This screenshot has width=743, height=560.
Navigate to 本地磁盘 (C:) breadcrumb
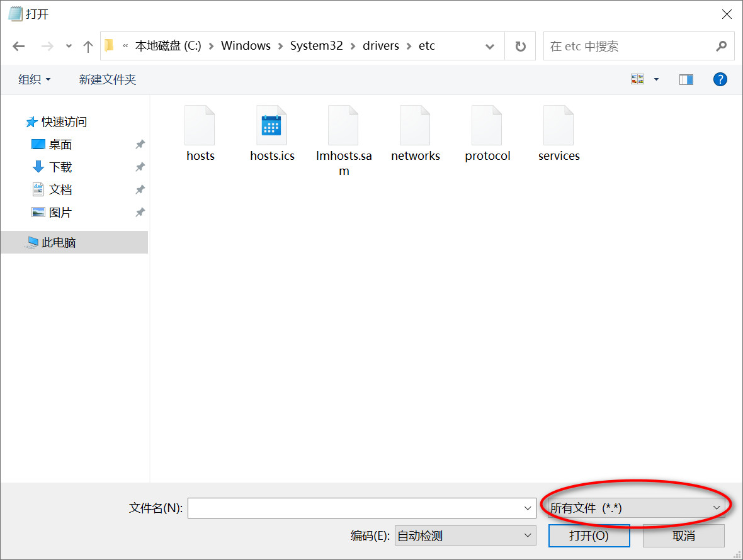click(x=168, y=45)
